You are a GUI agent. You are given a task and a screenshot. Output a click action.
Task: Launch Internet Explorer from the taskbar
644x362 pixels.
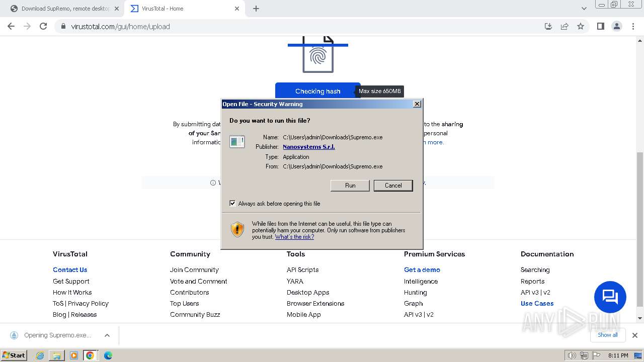pyautogui.click(x=40, y=355)
